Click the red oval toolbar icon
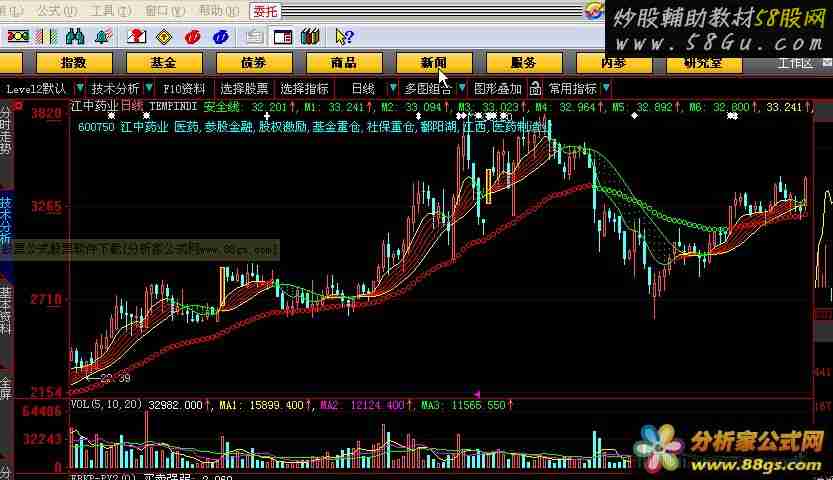The image size is (833, 480). click(192, 37)
